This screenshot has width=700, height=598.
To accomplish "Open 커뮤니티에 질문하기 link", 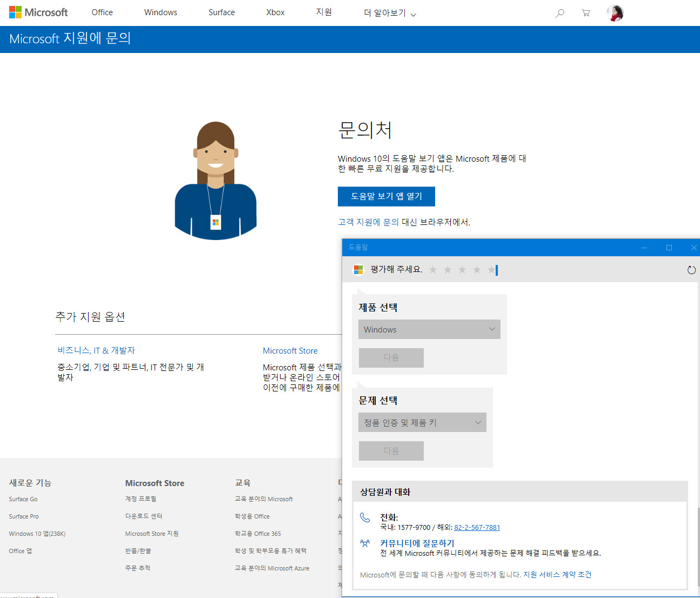I will click(x=417, y=543).
